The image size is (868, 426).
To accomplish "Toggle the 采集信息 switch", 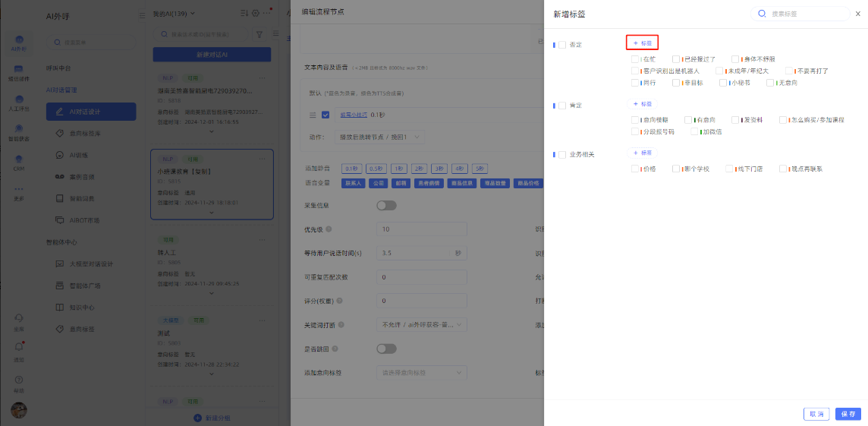I will click(x=386, y=205).
